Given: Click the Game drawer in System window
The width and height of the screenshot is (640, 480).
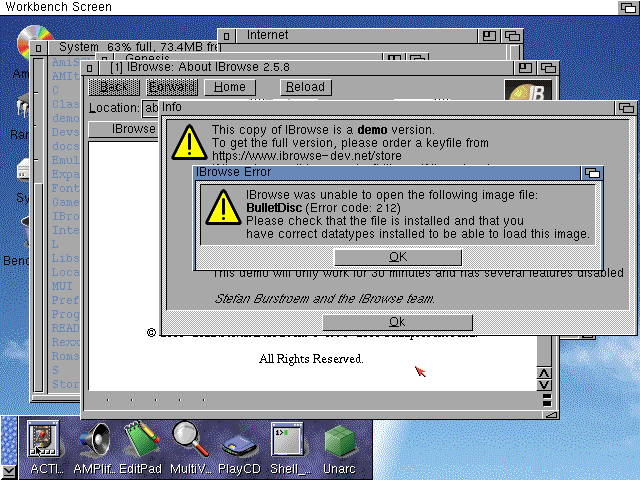Looking at the screenshot, I should point(65,202).
